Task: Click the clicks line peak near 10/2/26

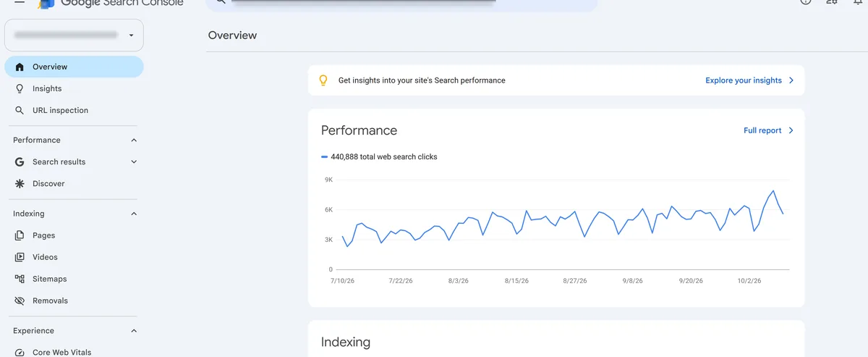Action: [774, 191]
